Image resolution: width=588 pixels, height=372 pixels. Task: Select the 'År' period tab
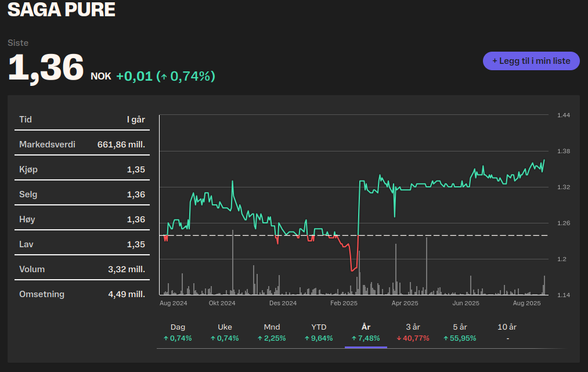coord(366,333)
